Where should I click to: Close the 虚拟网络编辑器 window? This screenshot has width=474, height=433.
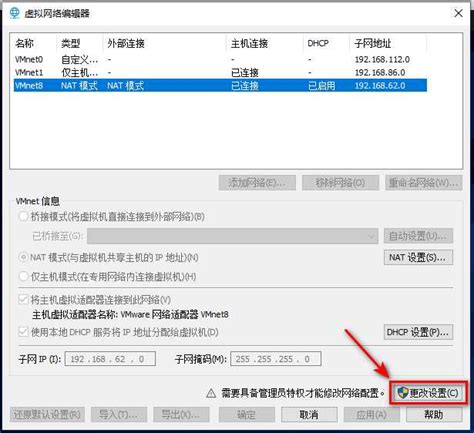point(458,13)
